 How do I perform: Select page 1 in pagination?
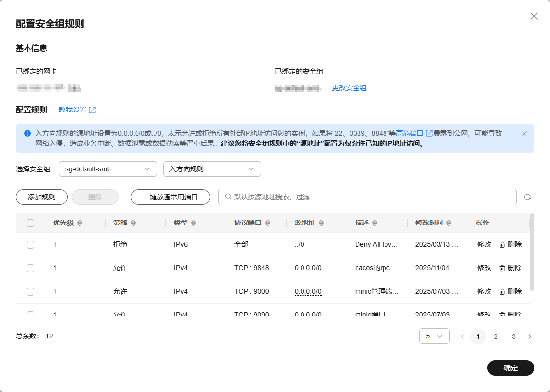click(478, 336)
